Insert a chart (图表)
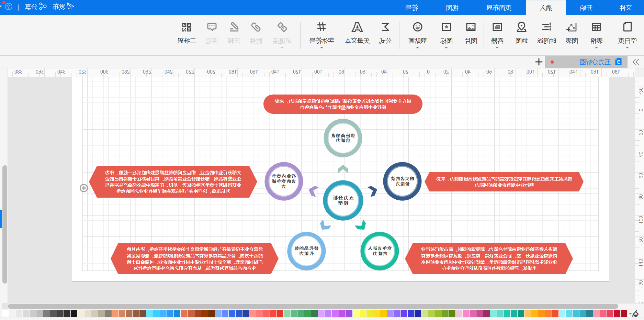 tap(572, 33)
